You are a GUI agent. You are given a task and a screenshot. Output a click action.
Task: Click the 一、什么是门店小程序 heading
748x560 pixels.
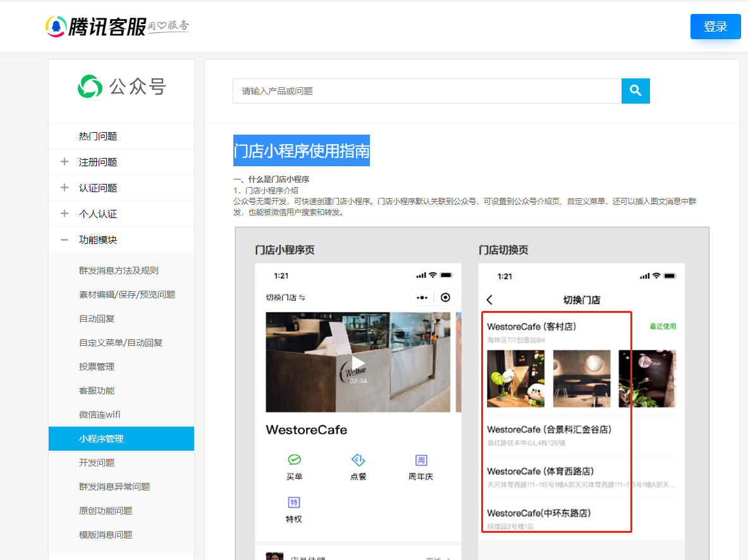[x=271, y=180]
